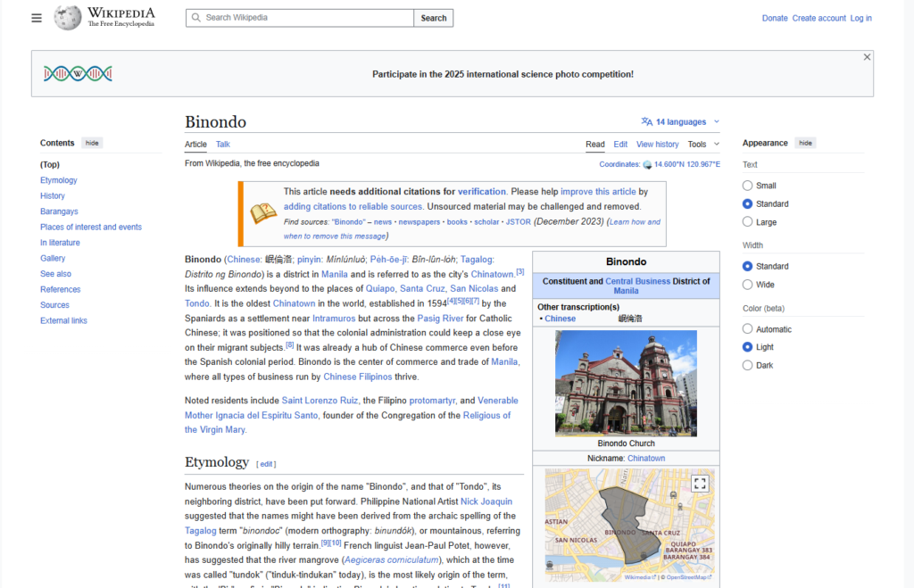Viewport: 914px width, 588px height.
Task: Open the Tools dropdown menu
Action: point(702,145)
